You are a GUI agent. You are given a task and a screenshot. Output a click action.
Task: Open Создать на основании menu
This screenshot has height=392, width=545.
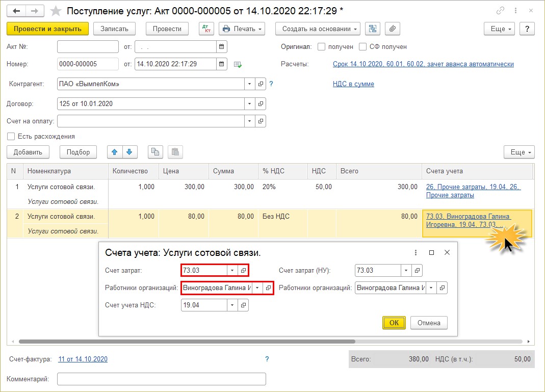point(318,29)
